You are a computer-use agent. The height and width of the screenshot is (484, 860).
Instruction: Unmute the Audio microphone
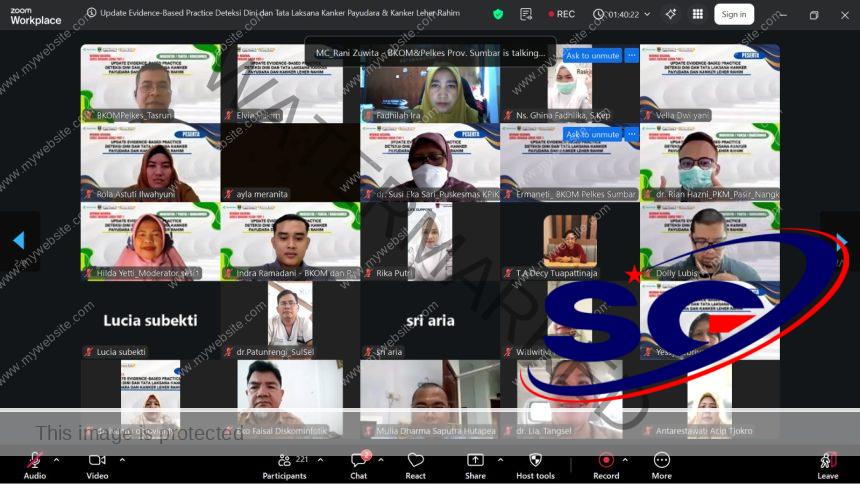[x=34, y=464]
